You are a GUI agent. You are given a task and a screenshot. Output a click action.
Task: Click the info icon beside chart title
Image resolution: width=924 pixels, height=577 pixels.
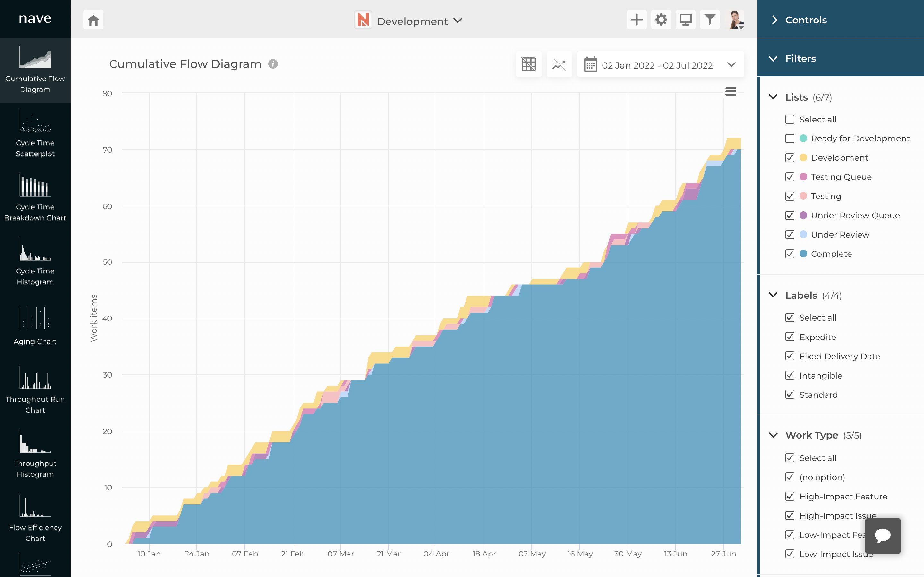point(273,64)
